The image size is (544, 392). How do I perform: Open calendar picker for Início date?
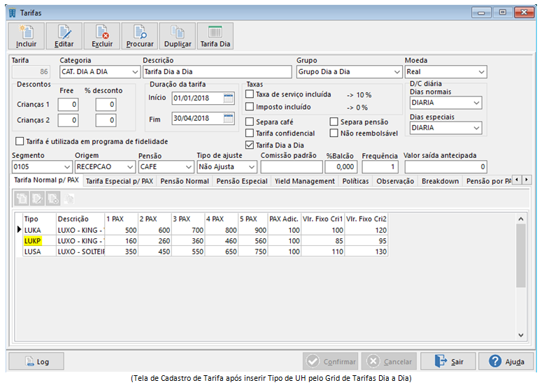[x=229, y=98]
